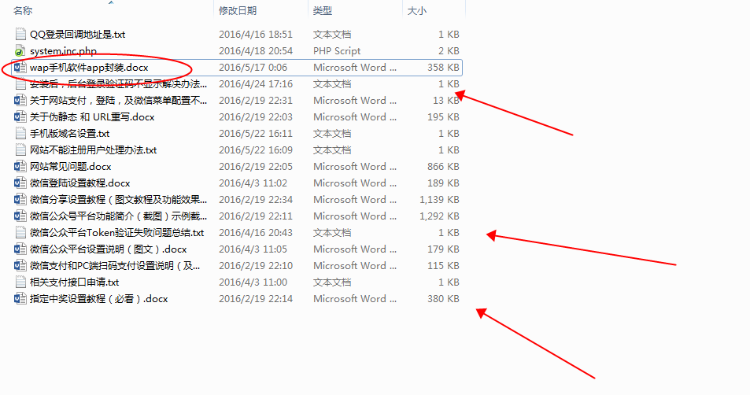Viewport: 750px width, 395px height.
Task: Click the 195 KB size cell
Action: pyautogui.click(x=443, y=117)
